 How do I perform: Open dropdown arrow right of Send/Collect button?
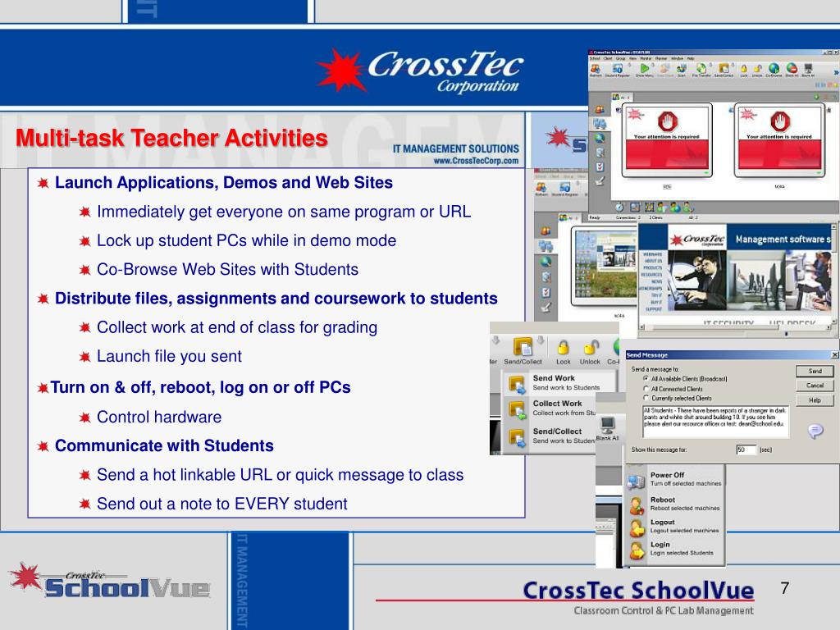[541, 340]
